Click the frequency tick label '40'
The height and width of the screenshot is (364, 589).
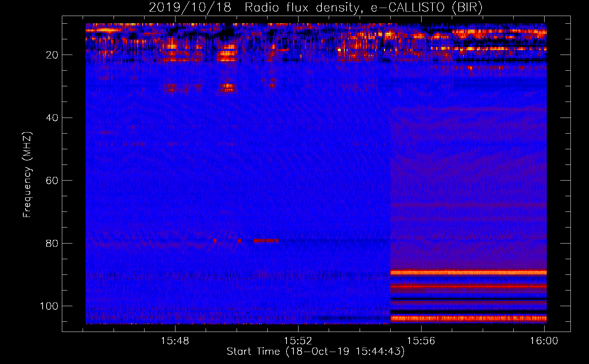coord(52,118)
